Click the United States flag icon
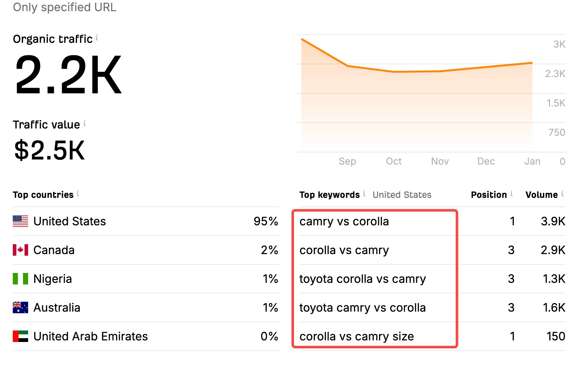The height and width of the screenshot is (365, 588). point(20,221)
